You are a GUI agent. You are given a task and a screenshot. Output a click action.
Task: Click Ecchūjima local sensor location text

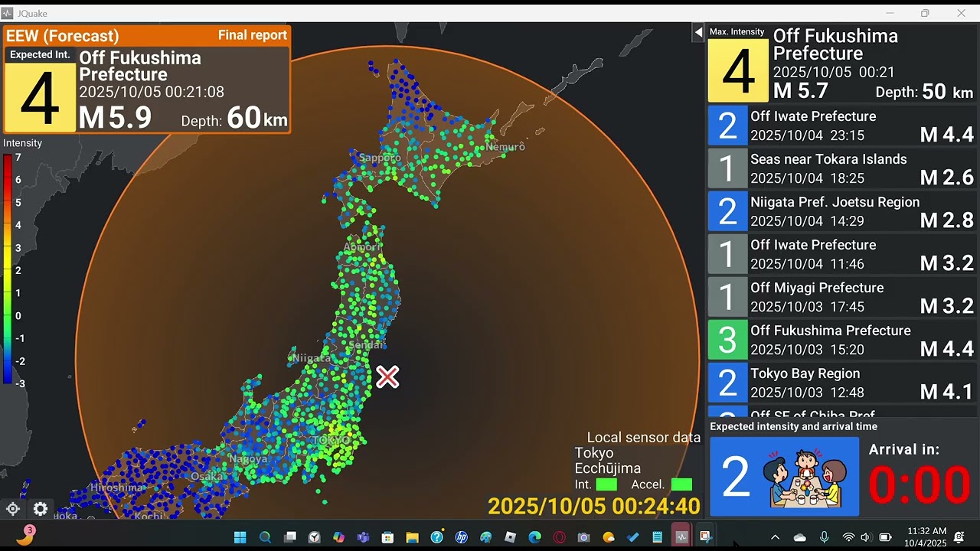click(608, 468)
